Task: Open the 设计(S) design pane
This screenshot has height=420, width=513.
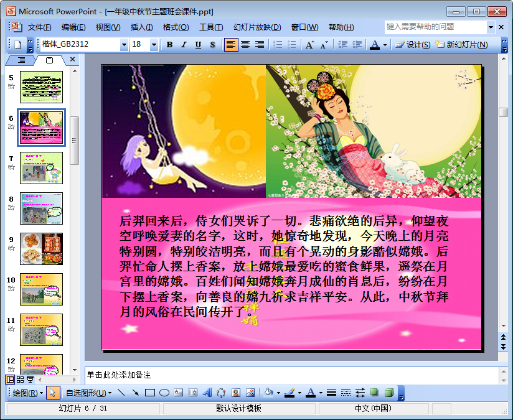Action: click(412, 44)
